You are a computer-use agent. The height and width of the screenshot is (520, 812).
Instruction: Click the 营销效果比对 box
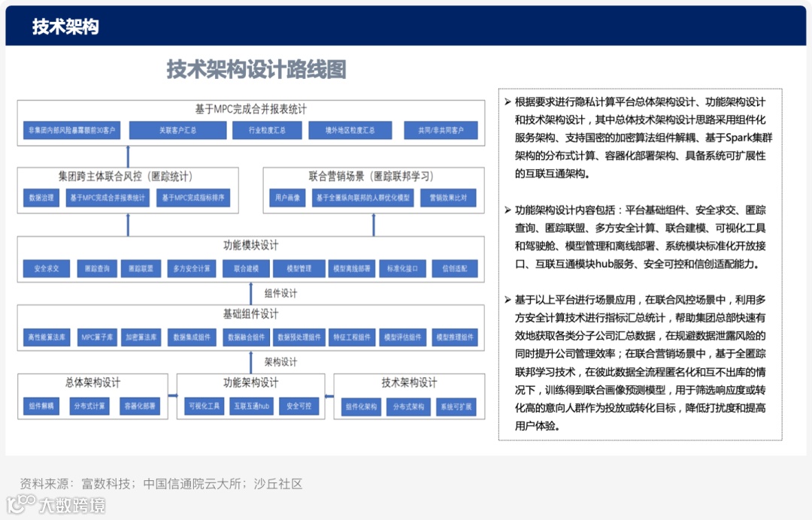[x=448, y=198]
